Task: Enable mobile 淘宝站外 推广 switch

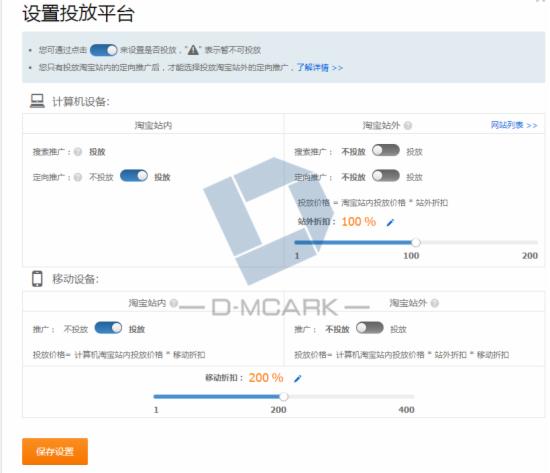Action: [x=370, y=328]
